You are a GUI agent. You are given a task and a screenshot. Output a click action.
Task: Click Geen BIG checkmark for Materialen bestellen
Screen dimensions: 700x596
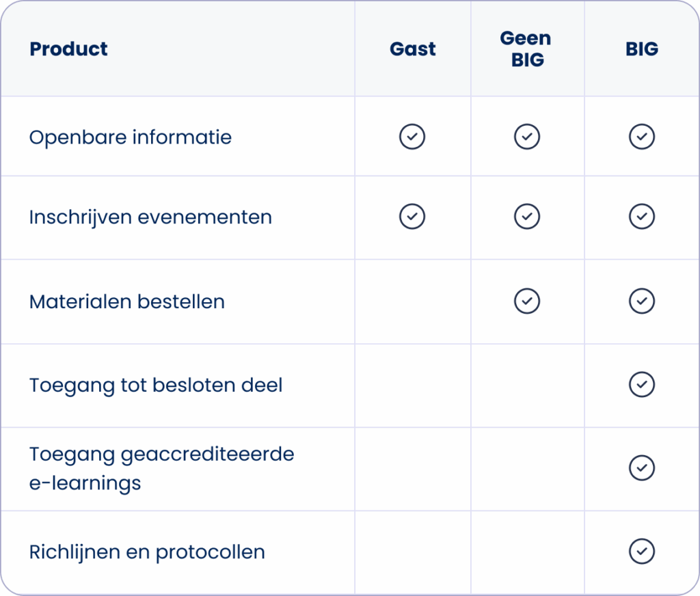click(x=527, y=301)
